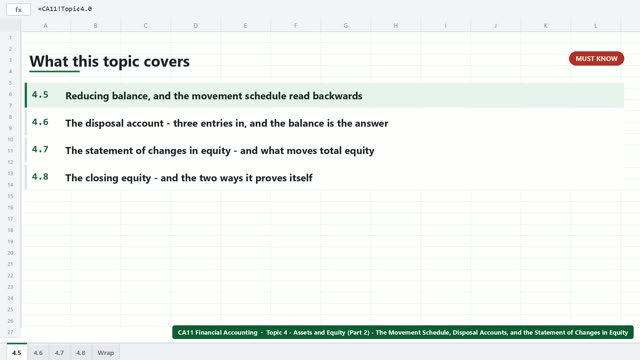Screen dimensions: 640x360
Task: Click the 'What this topic covers' heading
Action: [x=109, y=61]
